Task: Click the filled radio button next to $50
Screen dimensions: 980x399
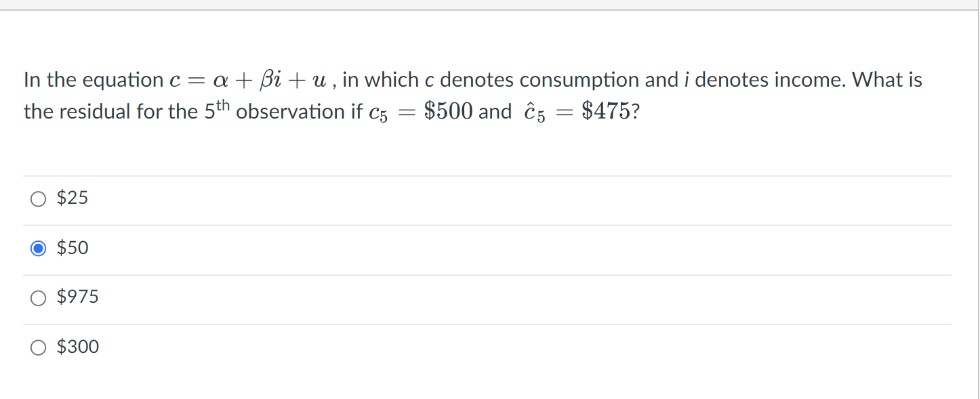Action: pyautogui.click(x=39, y=248)
